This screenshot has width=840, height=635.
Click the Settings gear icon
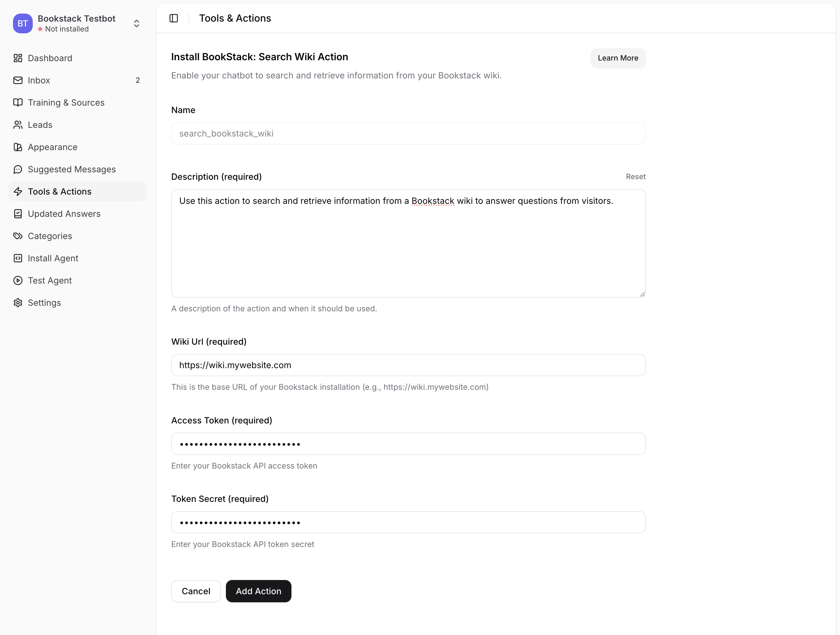pyautogui.click(x=18, y=302)
